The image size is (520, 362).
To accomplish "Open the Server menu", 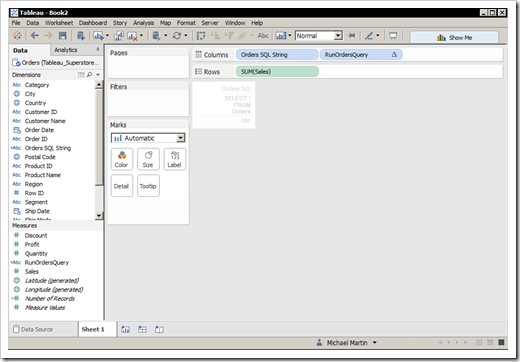I will (x=210, y=23).
